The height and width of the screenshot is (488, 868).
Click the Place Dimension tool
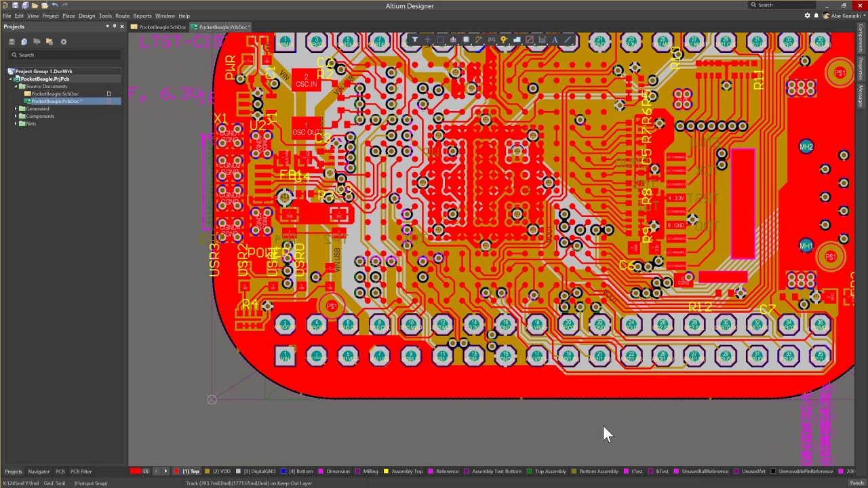(542, 40)
